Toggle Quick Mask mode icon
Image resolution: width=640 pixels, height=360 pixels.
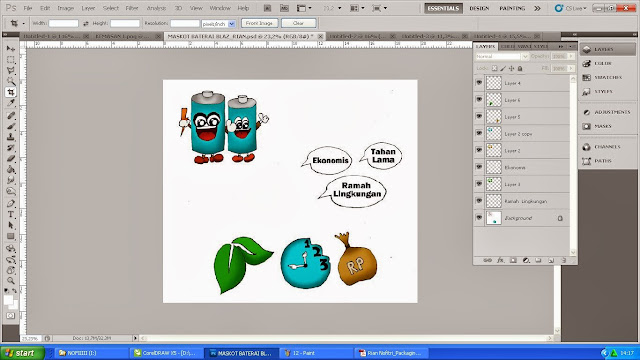coord(11,316)
